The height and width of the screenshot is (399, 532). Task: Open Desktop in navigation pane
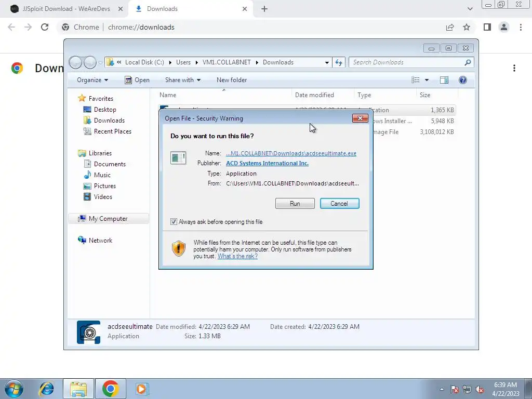105,110
